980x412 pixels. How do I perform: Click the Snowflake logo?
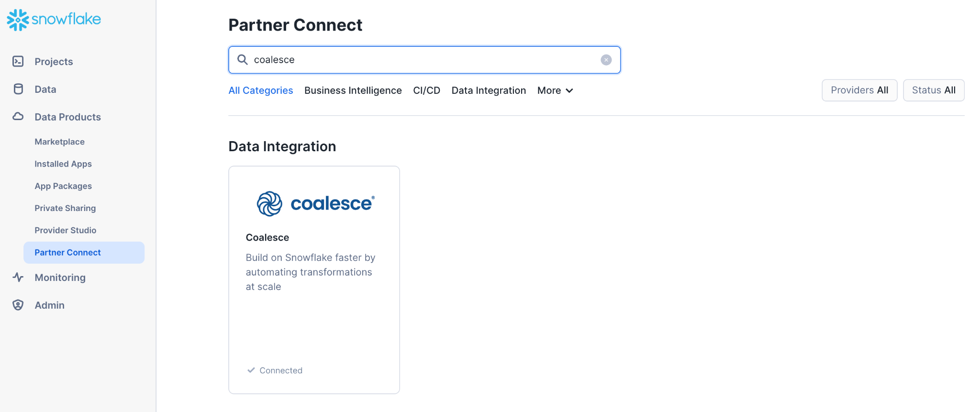tap(54, 20)
